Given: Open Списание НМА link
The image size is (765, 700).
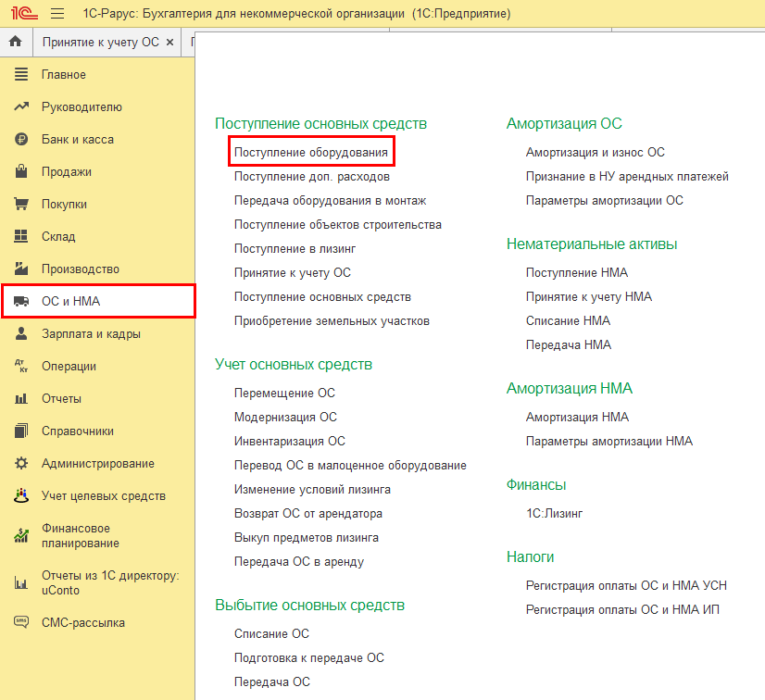Looking at the screenshot, I should click(568, 320).
